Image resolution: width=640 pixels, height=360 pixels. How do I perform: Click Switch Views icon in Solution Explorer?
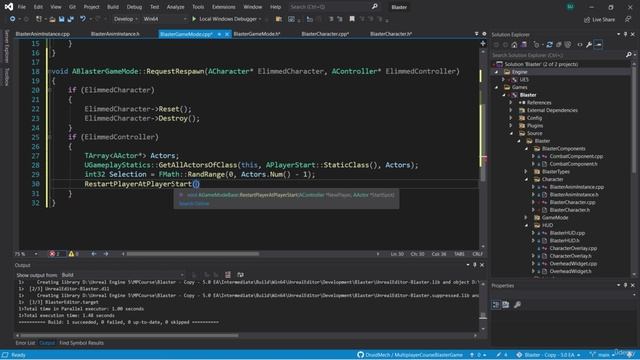[524, 45]
